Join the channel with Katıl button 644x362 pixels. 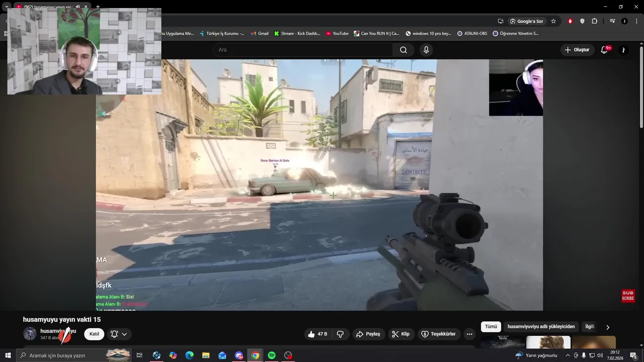pos(94,334)
